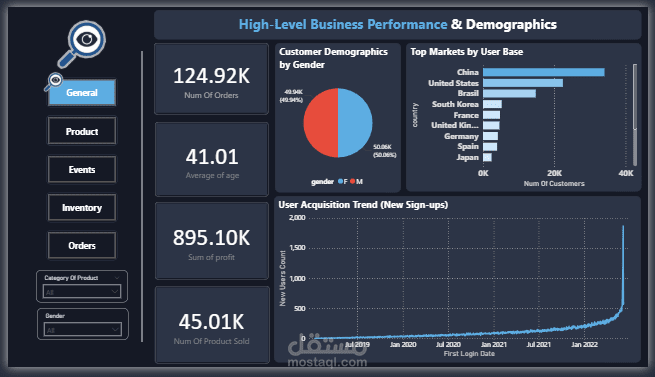This screenshot has width=655, height=377.
Task: Select the United States bar
Action: [523, 83]
